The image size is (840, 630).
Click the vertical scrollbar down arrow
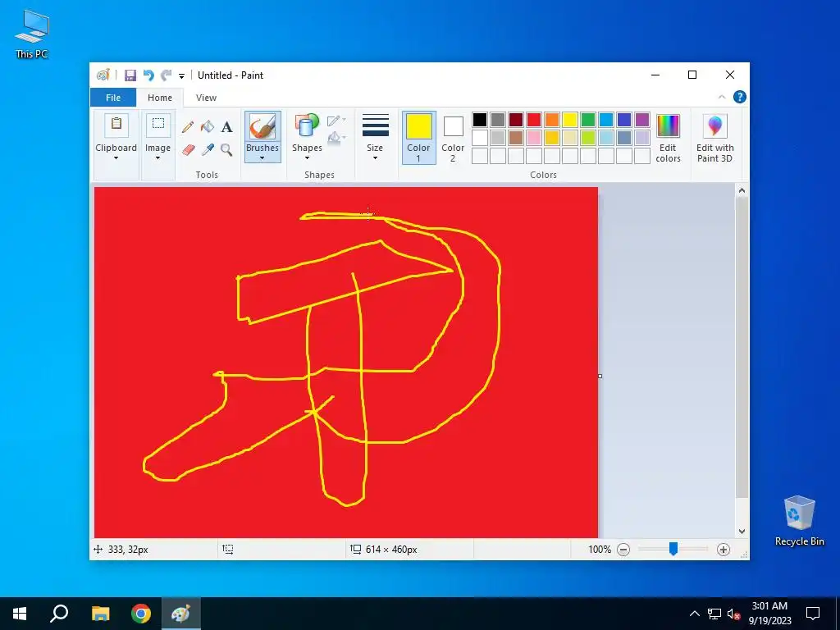(742, 532)
